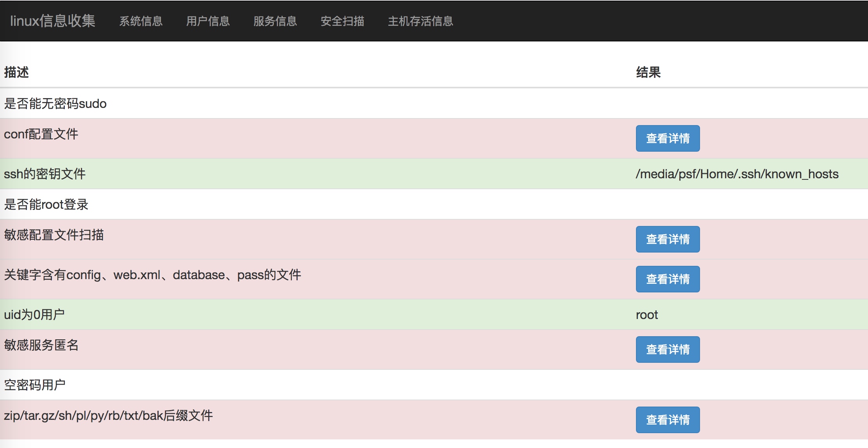Screen dimensions: 868x448
Task: Click the 结果 column header
Action: [648, 72]
